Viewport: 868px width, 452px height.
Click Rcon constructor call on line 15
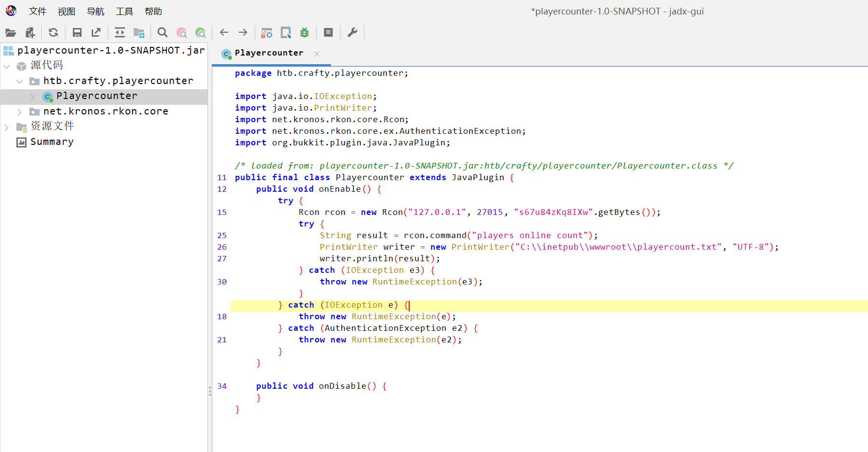click(392, 212)
